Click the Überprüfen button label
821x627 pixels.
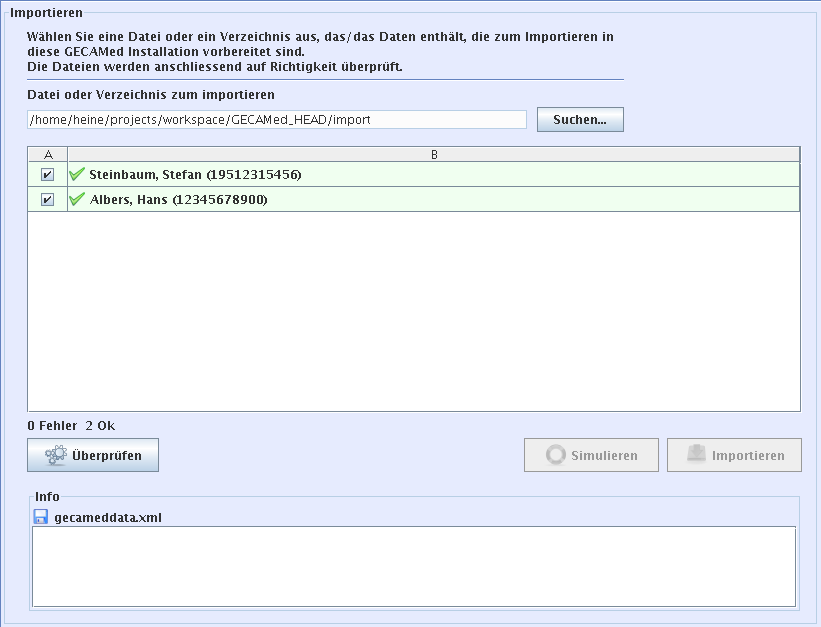tap(107, 456)
